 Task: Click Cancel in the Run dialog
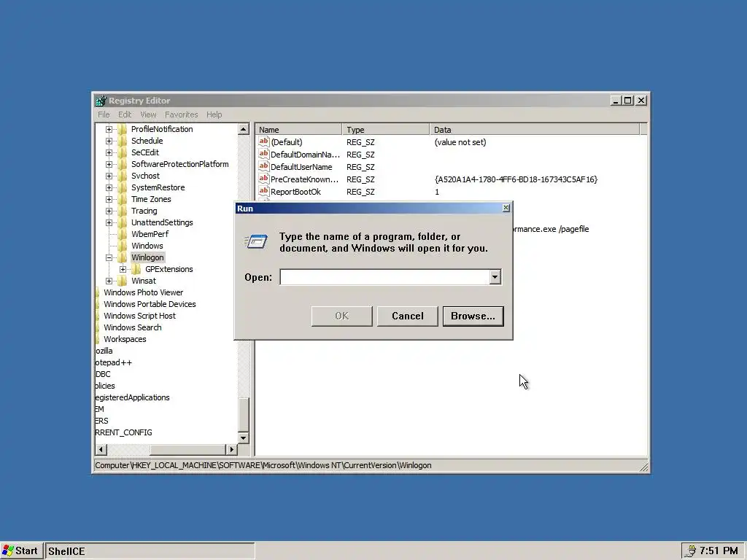(x=407, y=316)
